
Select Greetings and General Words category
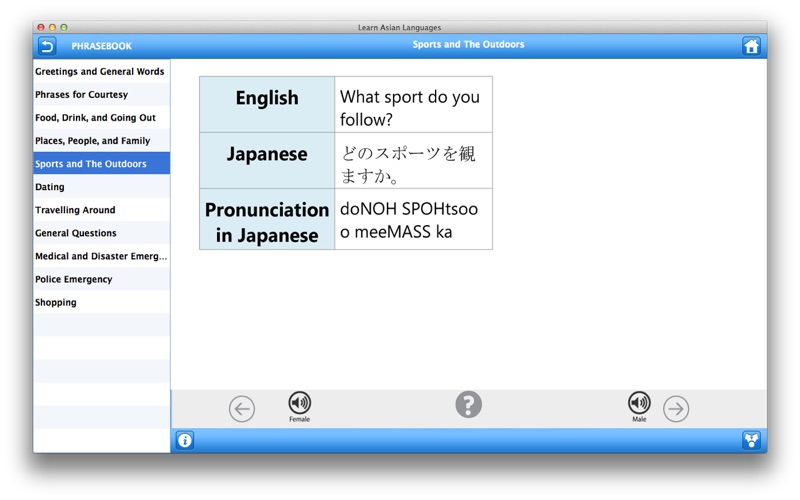click(102, 71)
